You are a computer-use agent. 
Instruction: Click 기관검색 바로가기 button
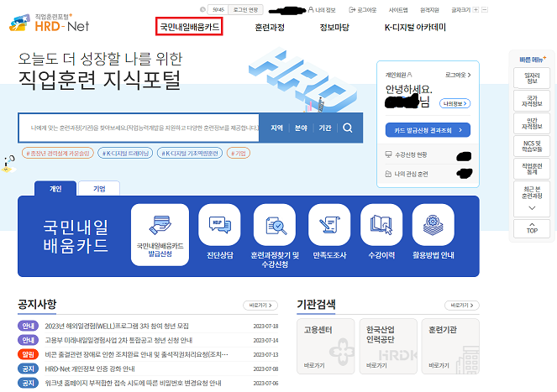click(462, 306)
